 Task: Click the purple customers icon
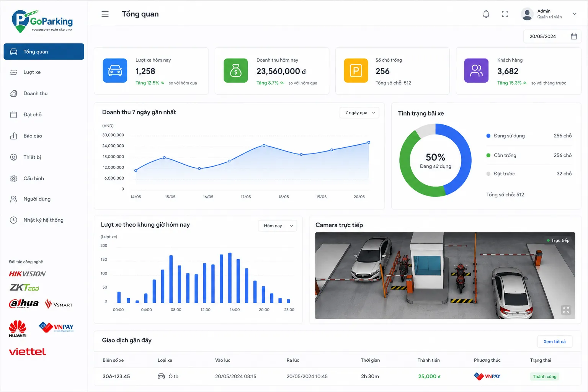[476, 70]
